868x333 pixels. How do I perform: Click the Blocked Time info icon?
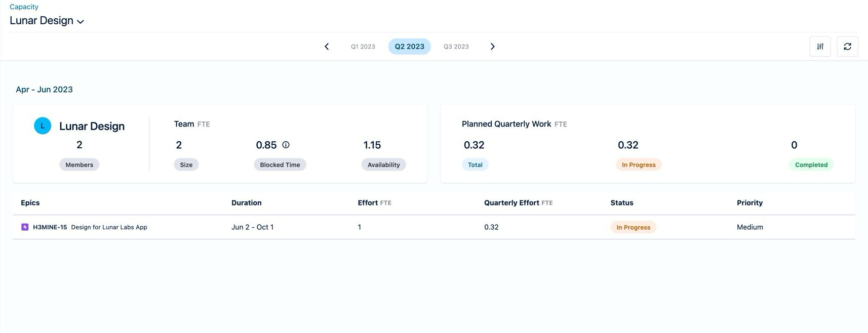click(x=286, y=145)
